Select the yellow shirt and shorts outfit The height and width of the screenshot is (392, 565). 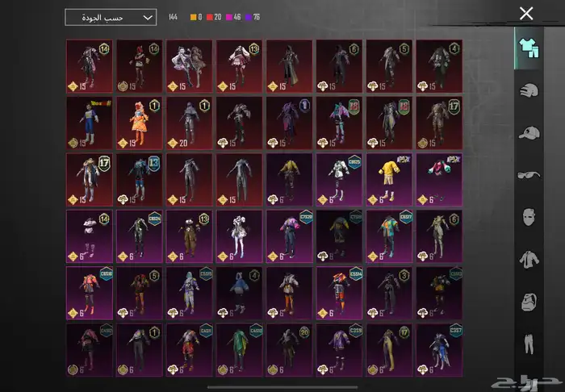pos(389,180)
